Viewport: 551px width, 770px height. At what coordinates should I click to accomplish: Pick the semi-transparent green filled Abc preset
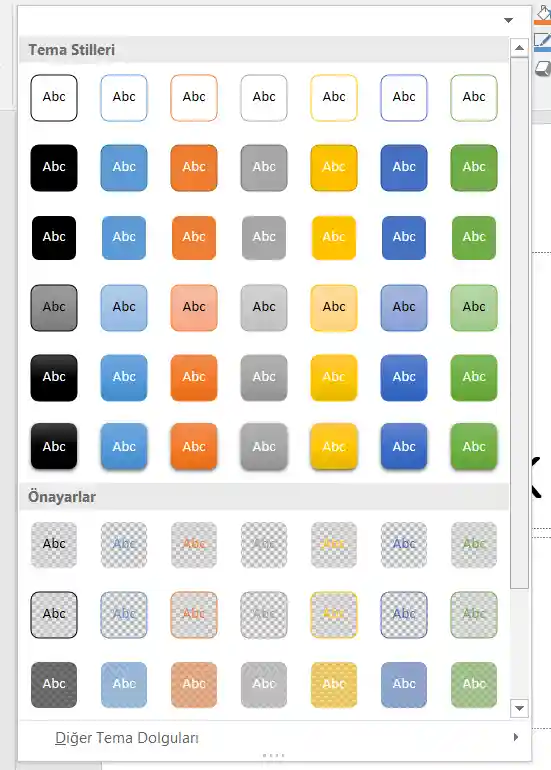click(474, 685)
